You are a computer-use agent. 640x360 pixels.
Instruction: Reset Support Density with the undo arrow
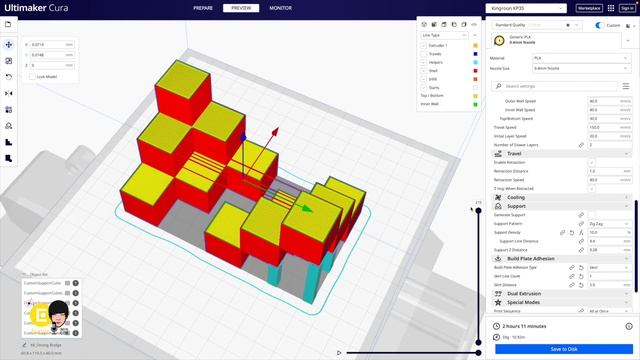[x=572, y=233]
